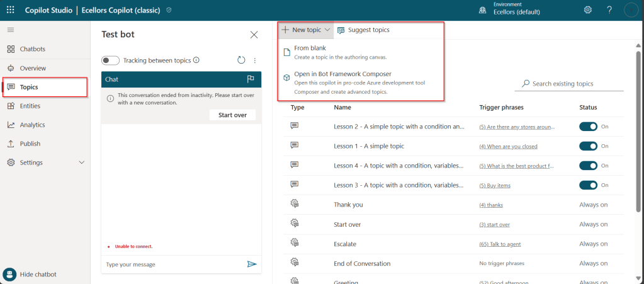Expand the Settings section chevron
This screenshot has height=284, width=644.
point(81,162)
